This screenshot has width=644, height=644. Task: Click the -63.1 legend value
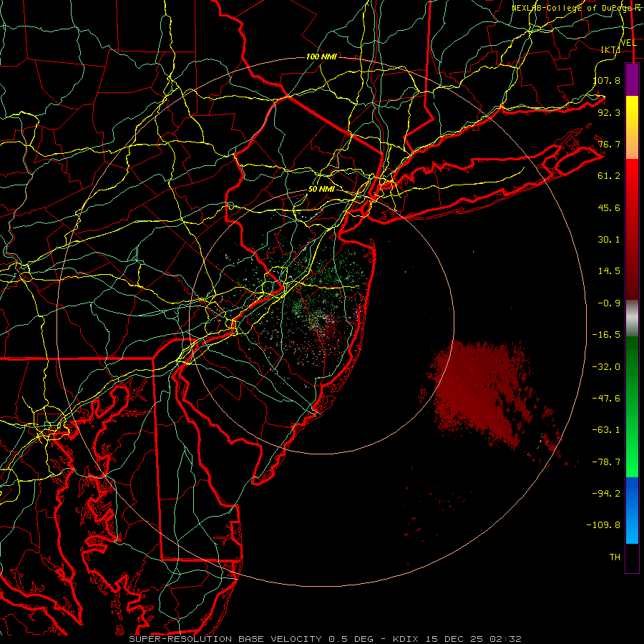point(607,430)
